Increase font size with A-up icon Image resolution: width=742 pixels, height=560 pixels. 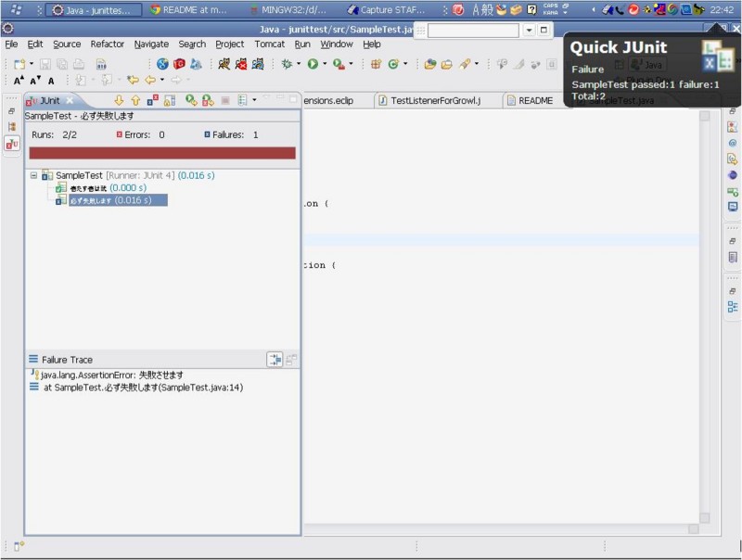click(19, 81)
